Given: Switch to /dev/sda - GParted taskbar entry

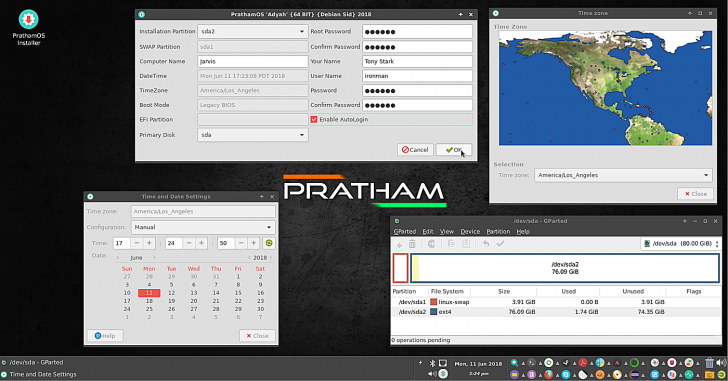Looking at the screenshot, I should [36, 362].
